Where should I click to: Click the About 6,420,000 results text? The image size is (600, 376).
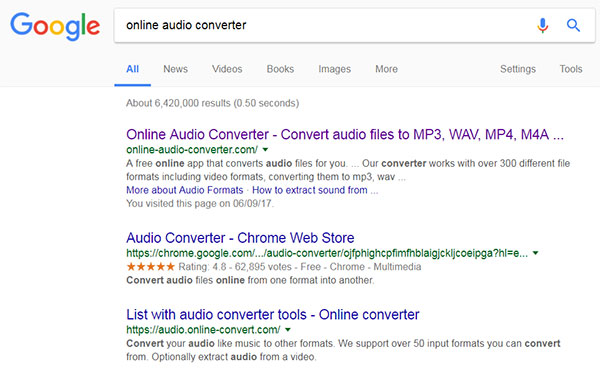pos(212,103)
